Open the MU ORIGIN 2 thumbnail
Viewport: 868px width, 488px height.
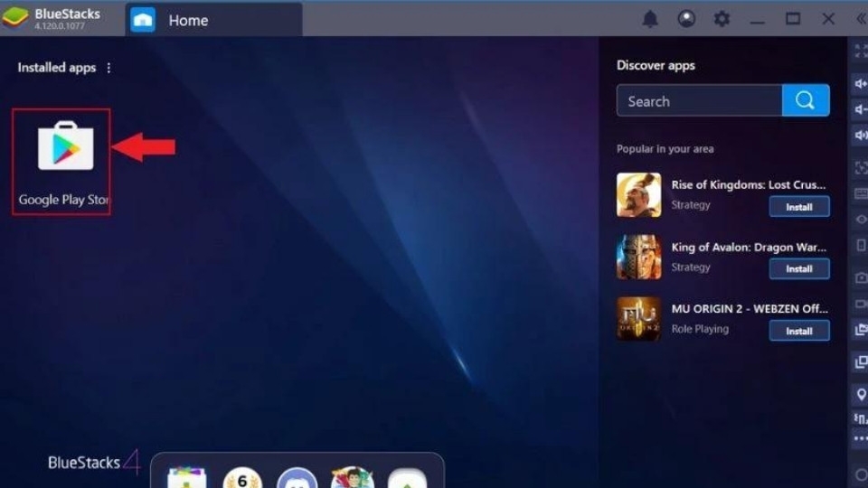(x=639, y=319)
